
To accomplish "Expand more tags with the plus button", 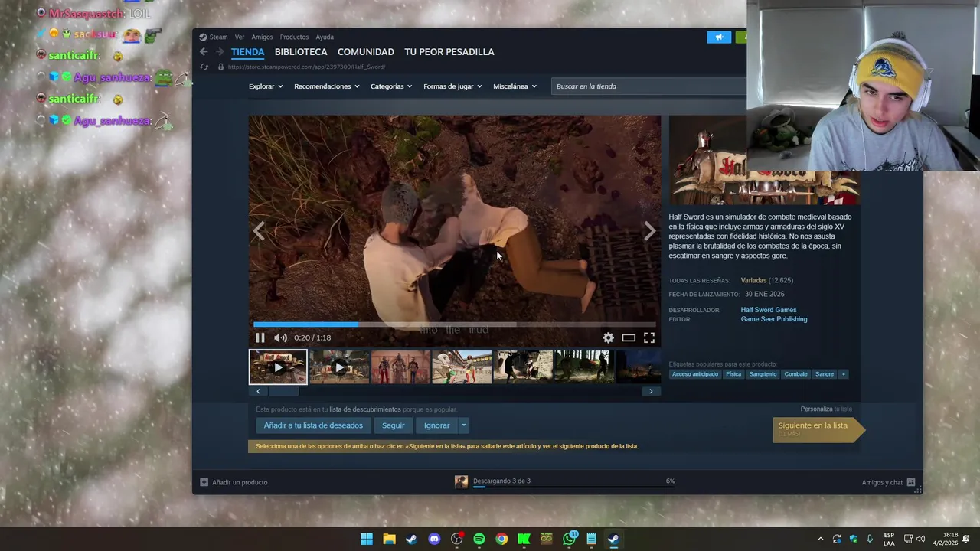I will coord(843,374).
